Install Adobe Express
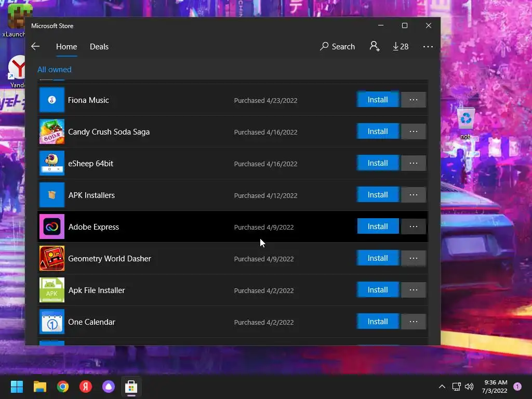This screenshot has width=532, height=399. (378, 227)
